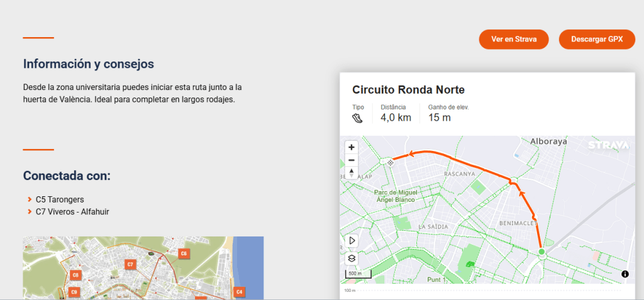
Task: Click the C4 marker on circuits map
Action: tap(240, 292)
